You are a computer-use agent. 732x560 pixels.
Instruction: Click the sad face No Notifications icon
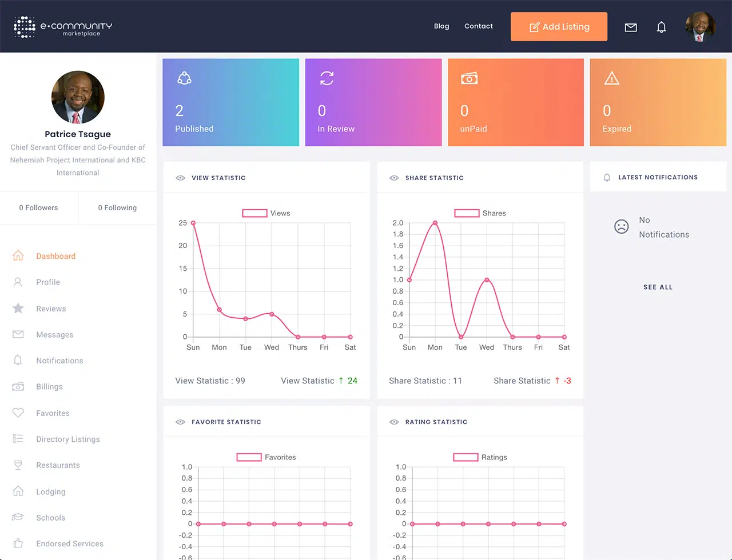pyautogui.click(x=621, y=226)
